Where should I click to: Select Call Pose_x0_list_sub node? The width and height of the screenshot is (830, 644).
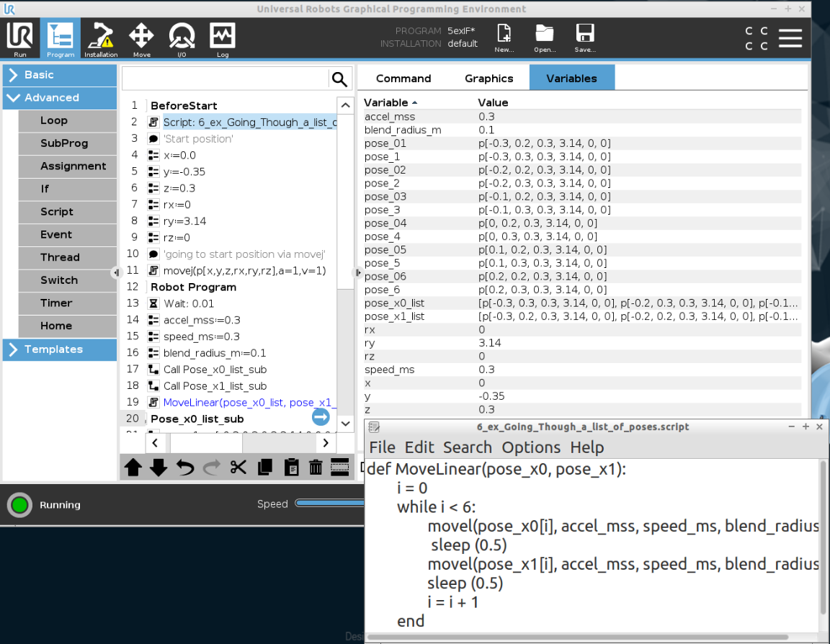(x=215, y=370)
